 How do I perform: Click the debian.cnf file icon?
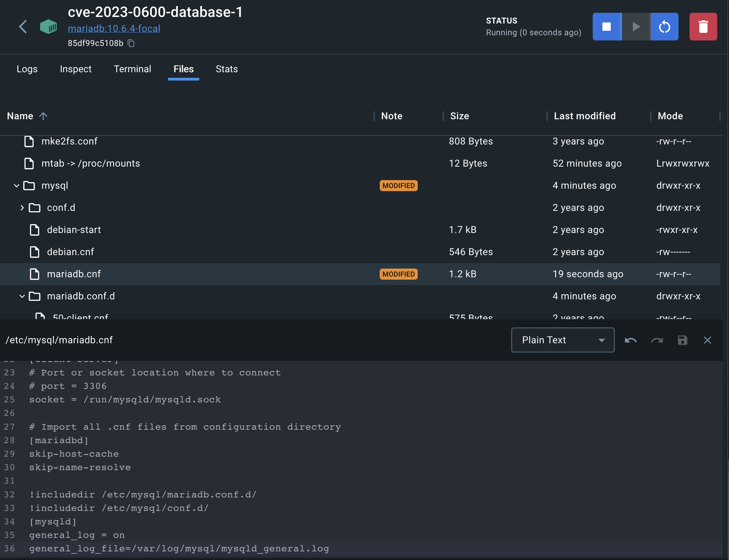(x=35, y=252)
